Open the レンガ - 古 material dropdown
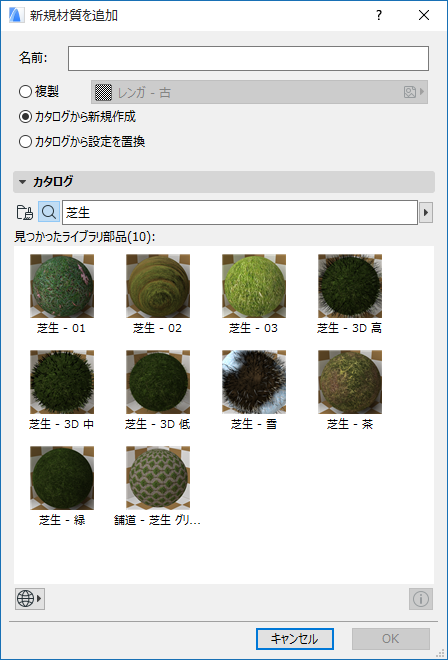This screenshot has height=660, width=448. [259, 92]
